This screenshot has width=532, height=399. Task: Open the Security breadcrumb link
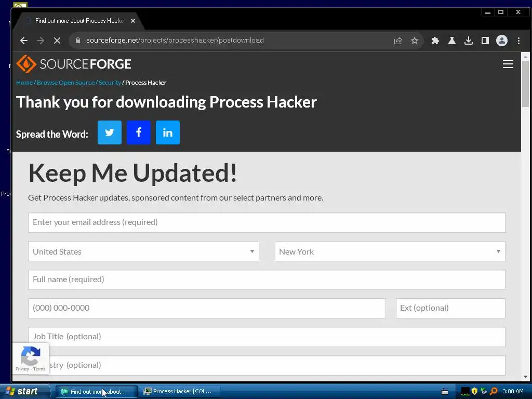coord(110,83)
